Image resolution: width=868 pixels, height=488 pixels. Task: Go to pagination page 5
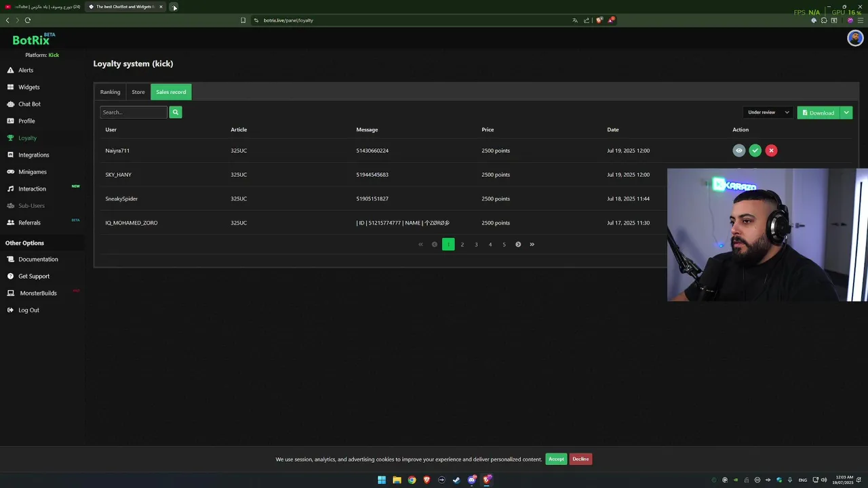(x=504, y=245)
